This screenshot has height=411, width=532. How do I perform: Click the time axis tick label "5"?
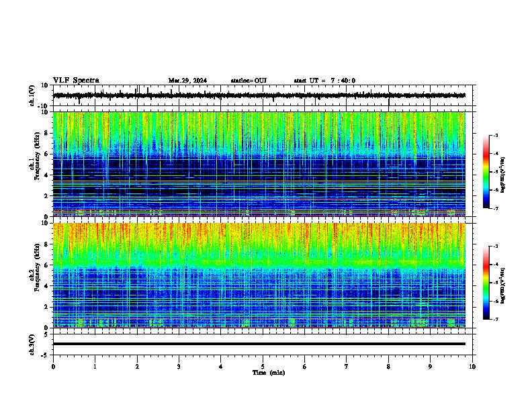263,367
